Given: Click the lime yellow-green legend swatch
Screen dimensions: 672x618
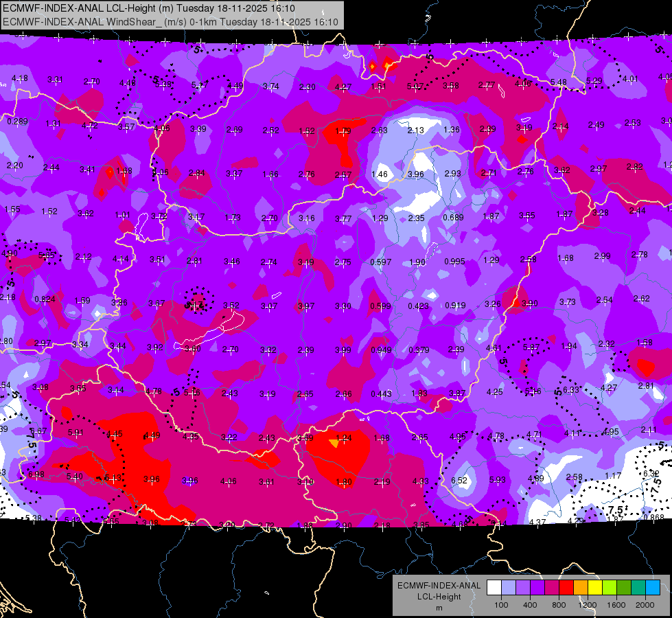Looking at the screenshot, I should (610, 588).
